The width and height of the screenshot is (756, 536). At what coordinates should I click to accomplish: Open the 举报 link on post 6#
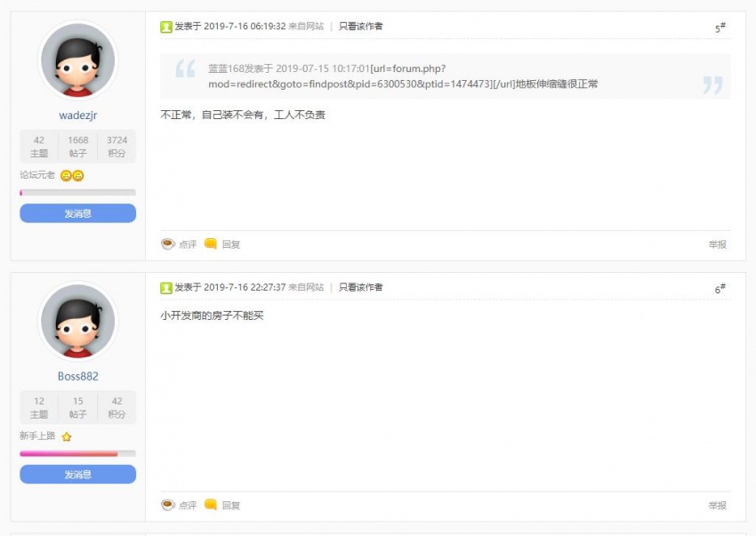pyautogui.click(x=718, y=504)
